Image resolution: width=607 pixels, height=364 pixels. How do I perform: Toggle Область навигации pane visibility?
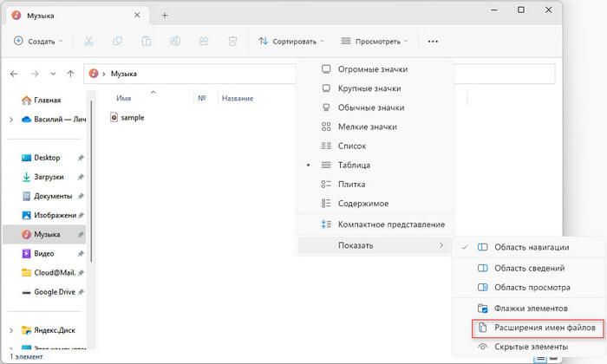(529, 247)
